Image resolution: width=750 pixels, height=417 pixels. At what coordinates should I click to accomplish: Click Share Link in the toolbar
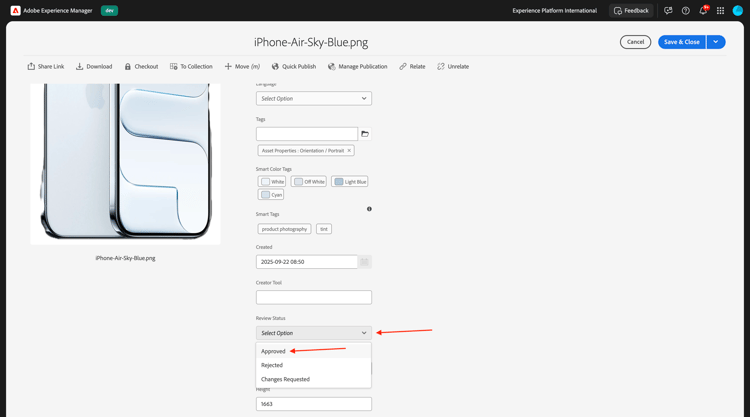(45, 66)
